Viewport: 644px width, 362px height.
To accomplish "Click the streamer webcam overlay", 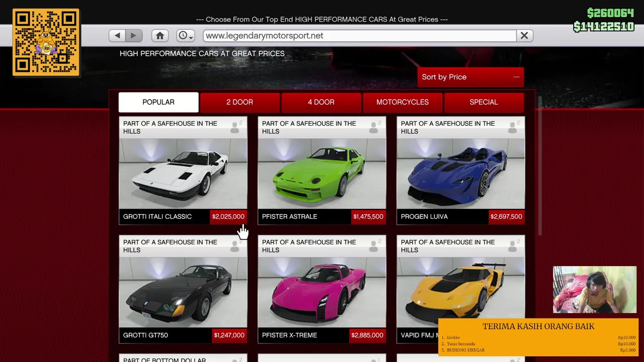I will [x=595, y=290].
